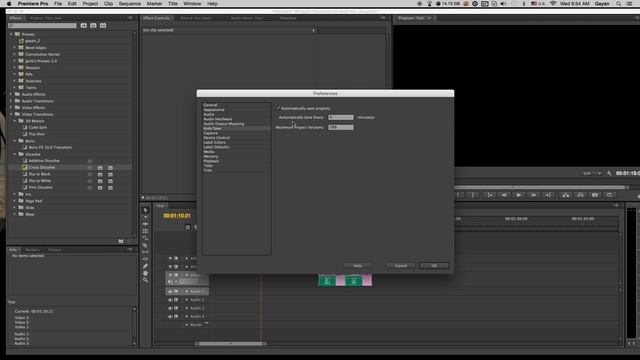Mute the Audio 4 track
Image resolution: width=640 pixels, height=360 pixels.
tap(170, 316)
